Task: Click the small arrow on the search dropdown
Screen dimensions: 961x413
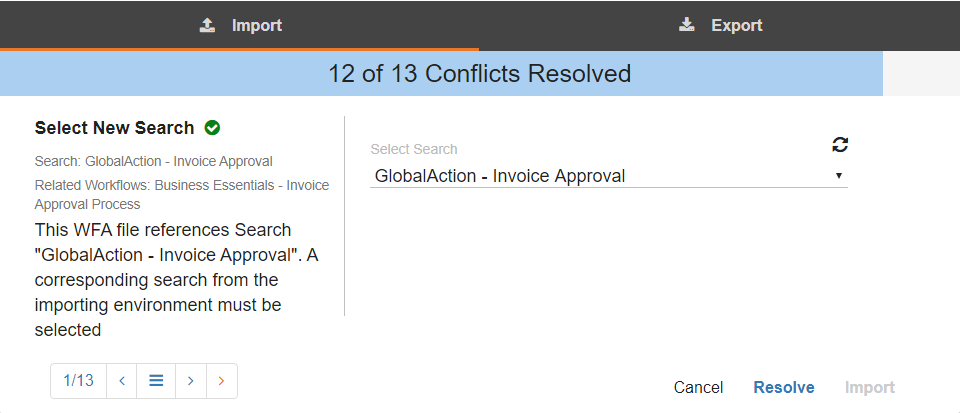Action: pyautogui.click(x=839, y=176)
